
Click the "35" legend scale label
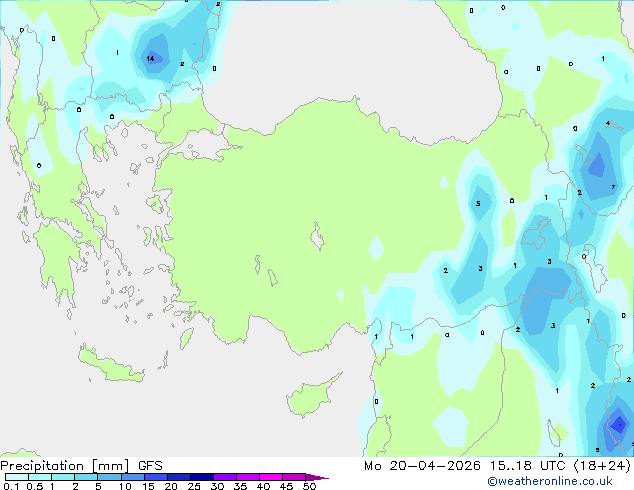[240, 486]
